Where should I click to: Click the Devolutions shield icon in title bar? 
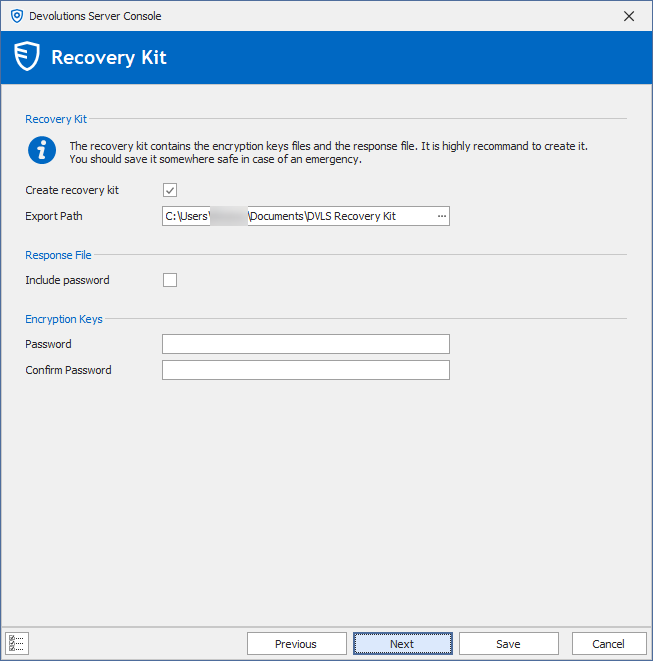[16, 16]
